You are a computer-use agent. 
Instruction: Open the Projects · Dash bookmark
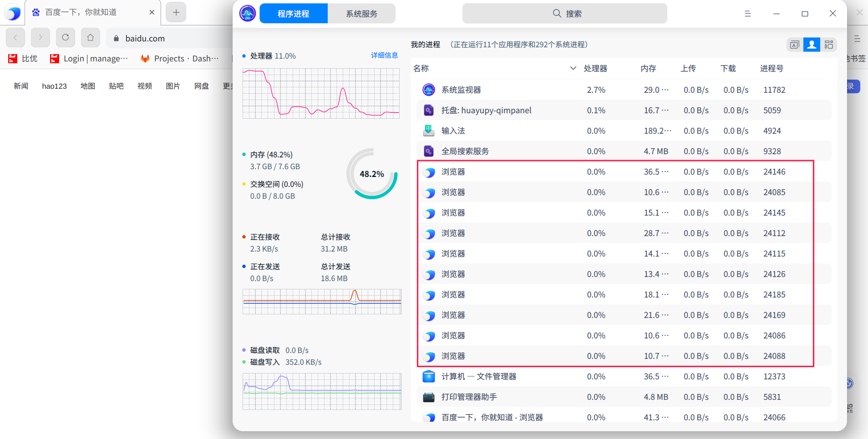(x=179, y=58)
